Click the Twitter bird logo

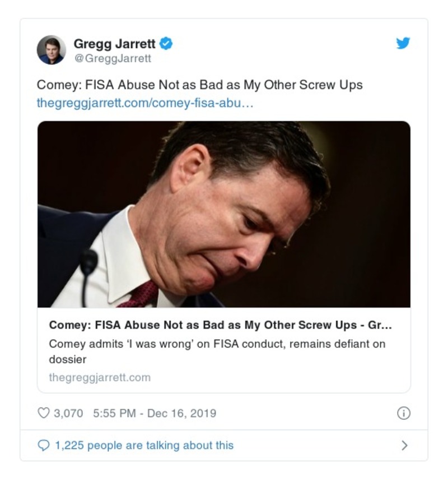tap(403, 43)
